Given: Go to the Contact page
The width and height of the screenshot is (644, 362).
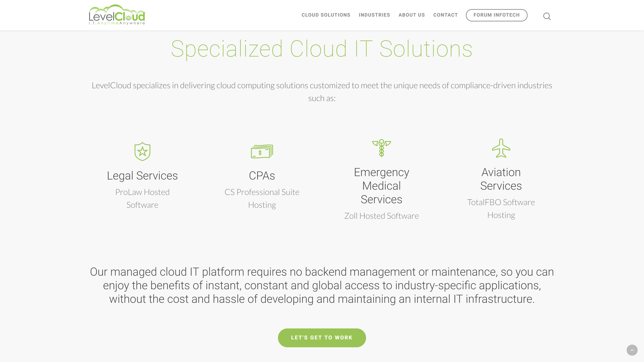Looking at the screenshot, I should [446, 15].
